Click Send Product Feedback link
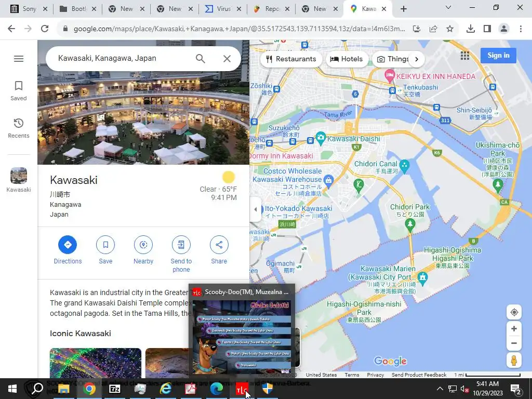532x399 pixels. coord(419,375)
